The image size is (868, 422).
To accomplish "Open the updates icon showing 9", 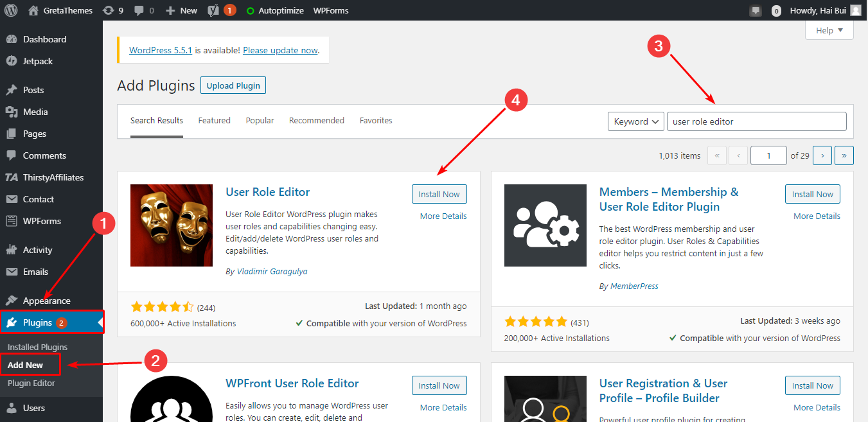I will [x=112, y=10].
